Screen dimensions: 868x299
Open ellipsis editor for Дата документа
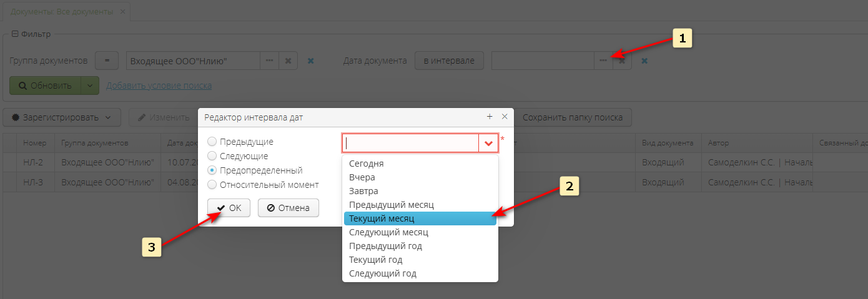click(603, 61)
